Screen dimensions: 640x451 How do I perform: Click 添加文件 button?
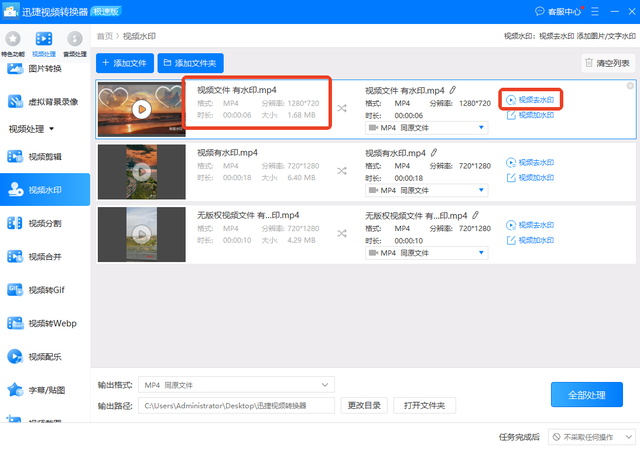[x=125, y=63]
